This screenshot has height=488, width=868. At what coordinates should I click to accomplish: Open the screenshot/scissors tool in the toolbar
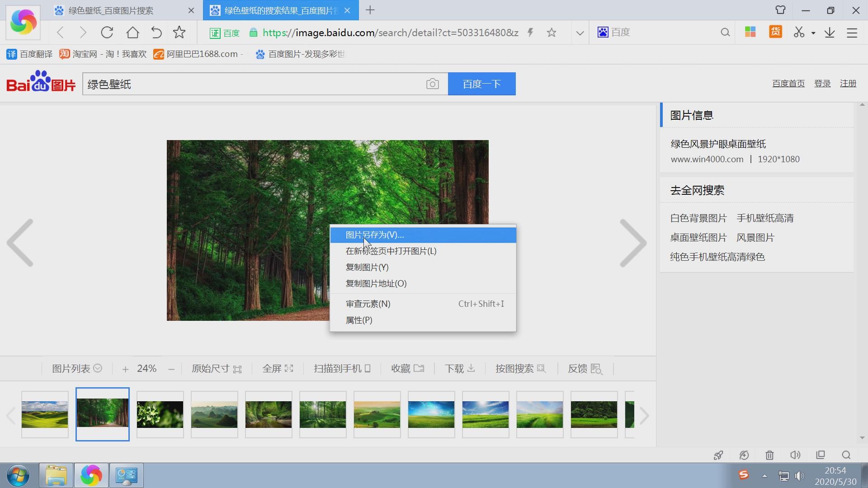point(799,32)
